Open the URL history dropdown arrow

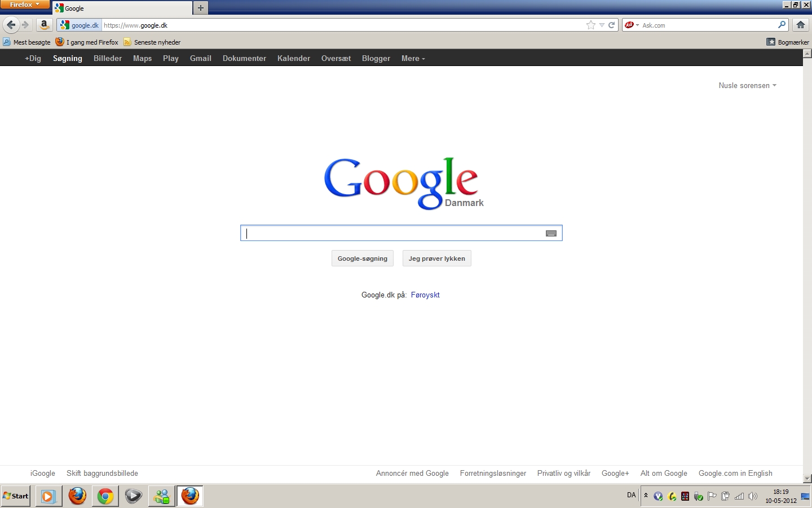602,25
